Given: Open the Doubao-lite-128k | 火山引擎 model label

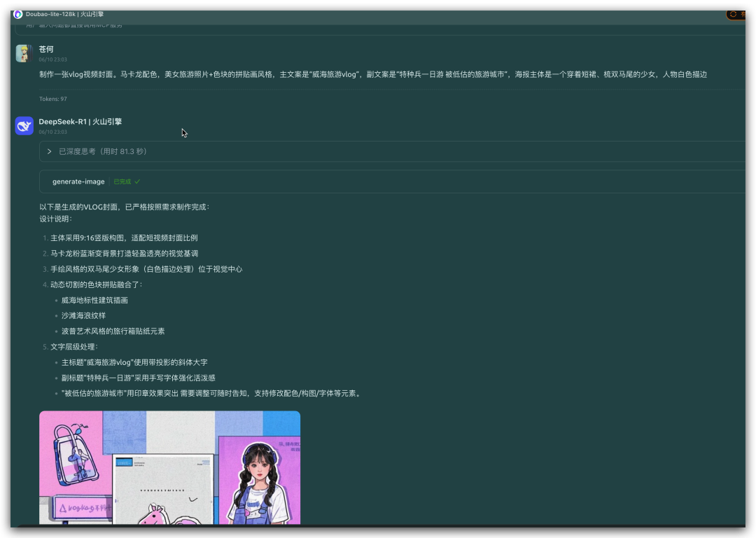Looking at the screenshot, I should point(64,14).
